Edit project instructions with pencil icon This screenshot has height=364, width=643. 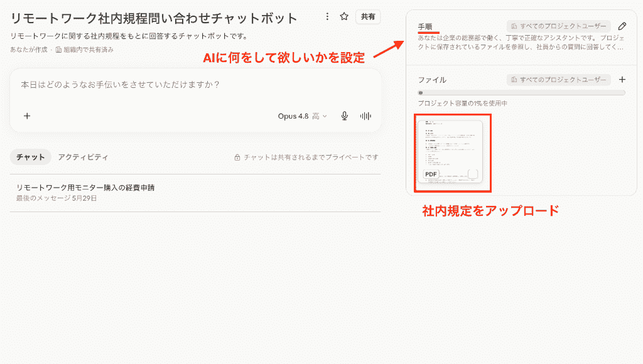coord(622,26)
